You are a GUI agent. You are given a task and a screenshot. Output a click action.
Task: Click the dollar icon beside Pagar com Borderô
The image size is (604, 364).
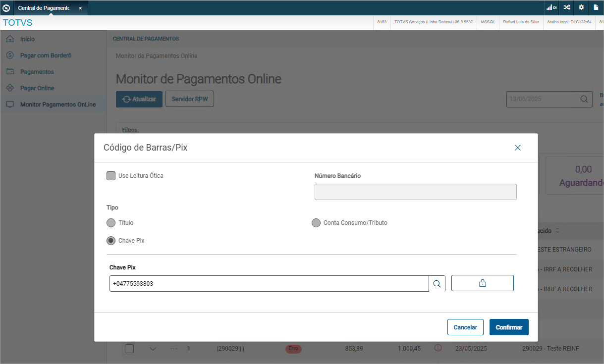10,55
